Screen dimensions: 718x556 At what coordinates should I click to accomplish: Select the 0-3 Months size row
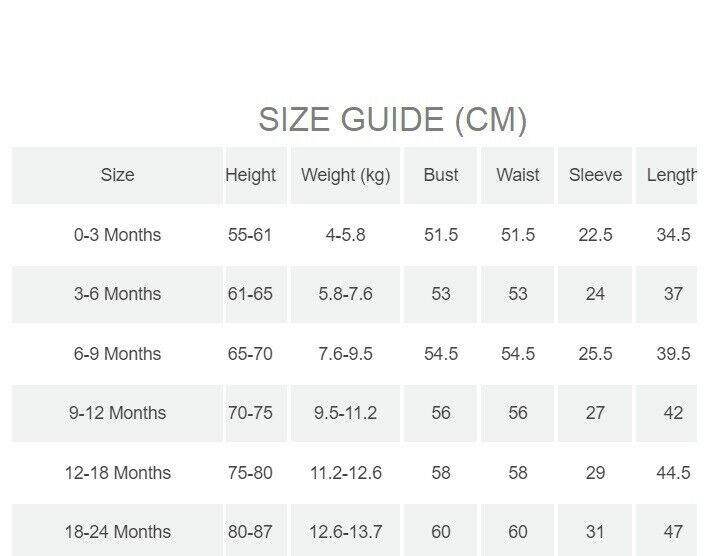[x=117, y=235]
